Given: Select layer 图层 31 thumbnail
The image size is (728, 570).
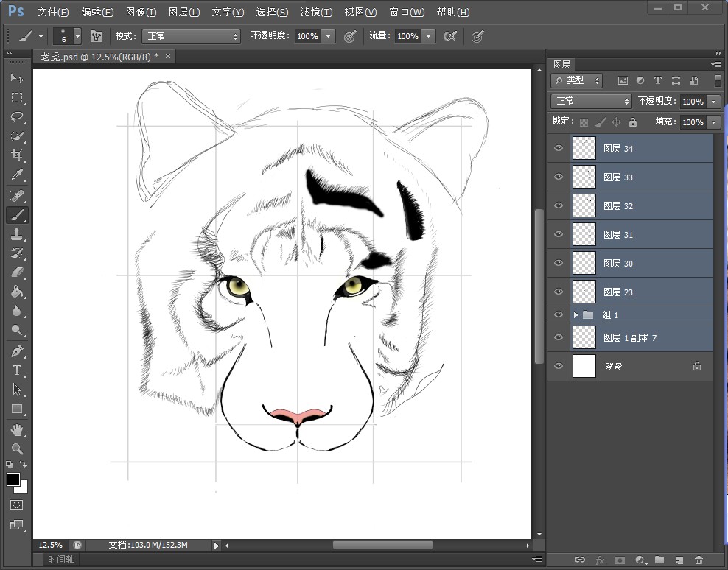Looking at the screenshot, I should [584, 234].
